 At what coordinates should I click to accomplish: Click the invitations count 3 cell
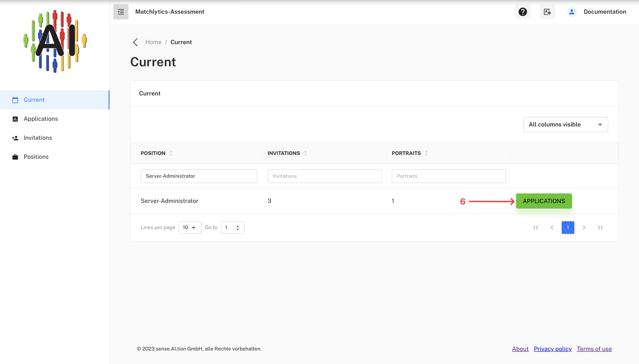[x=269, y=201]
